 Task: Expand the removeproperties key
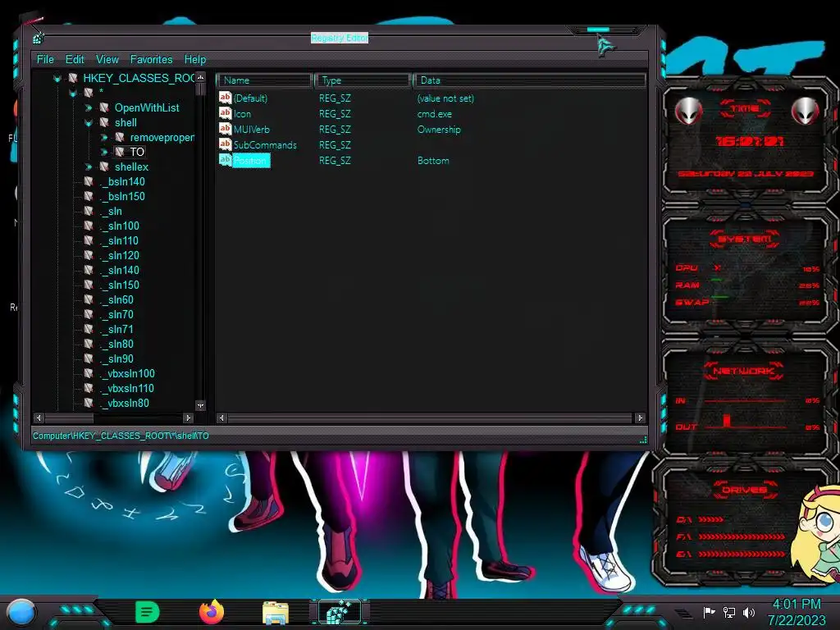pyautogui.click(x=104, y=138)
